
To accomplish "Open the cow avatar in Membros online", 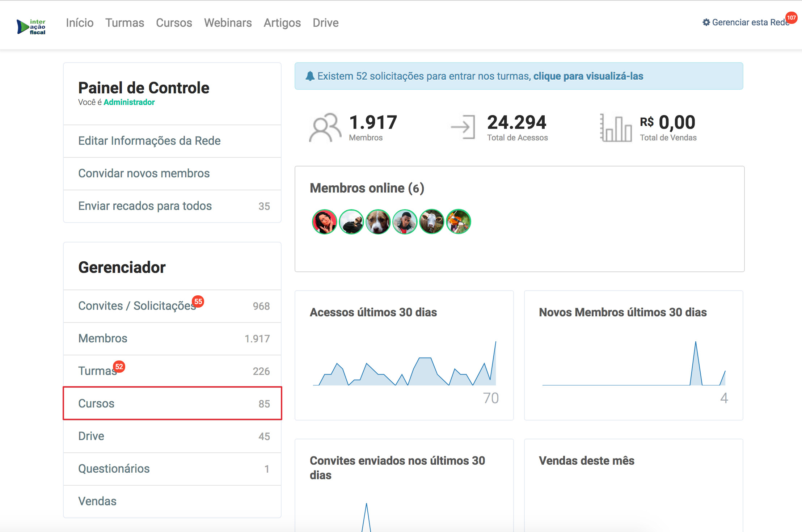I will click(x=431, y=222).
